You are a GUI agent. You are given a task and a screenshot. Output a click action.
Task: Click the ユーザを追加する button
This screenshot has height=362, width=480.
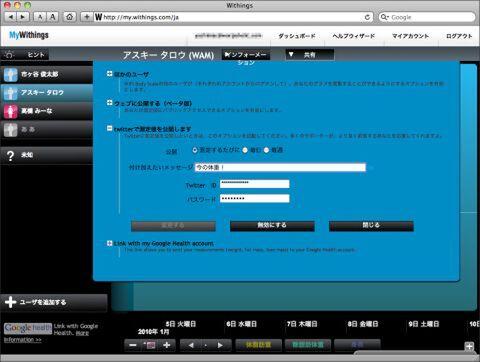[54, 303]
